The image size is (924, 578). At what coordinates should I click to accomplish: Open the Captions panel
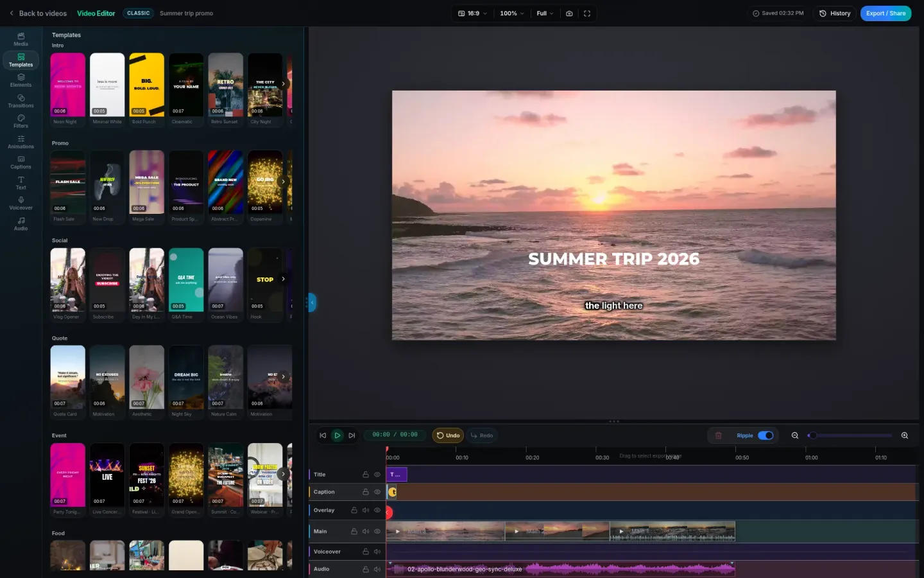coord(21,162)
